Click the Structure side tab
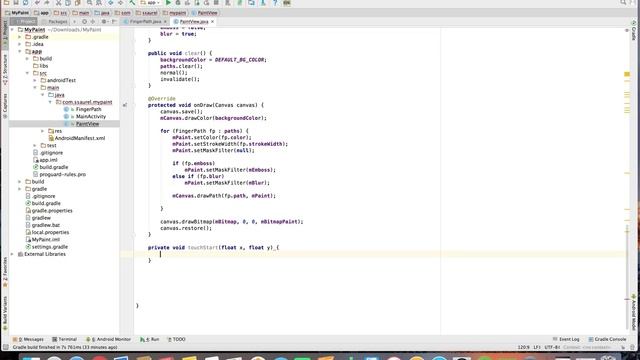640x360 pixels. [5, 69]
